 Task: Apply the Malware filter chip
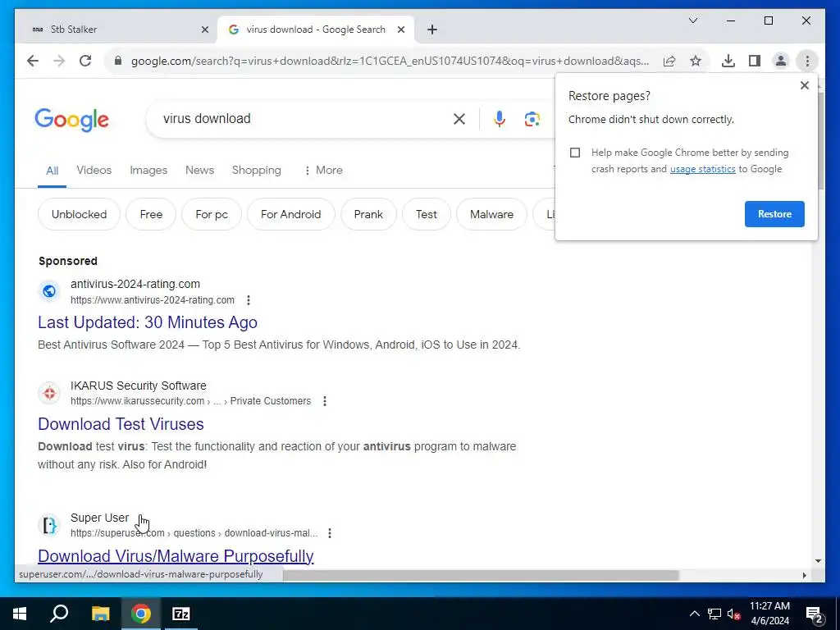coord(492,214)
